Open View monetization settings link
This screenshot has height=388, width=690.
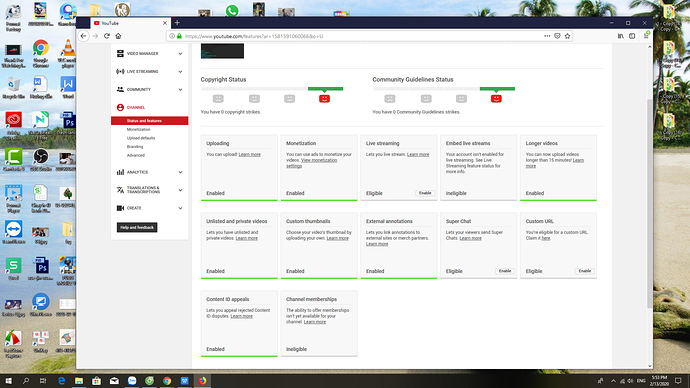(x=312, y=163)
